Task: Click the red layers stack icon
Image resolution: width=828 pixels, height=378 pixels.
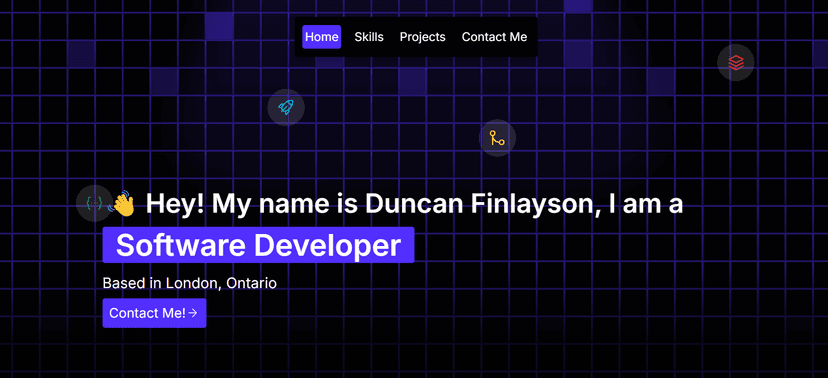Action: [735, 63]
